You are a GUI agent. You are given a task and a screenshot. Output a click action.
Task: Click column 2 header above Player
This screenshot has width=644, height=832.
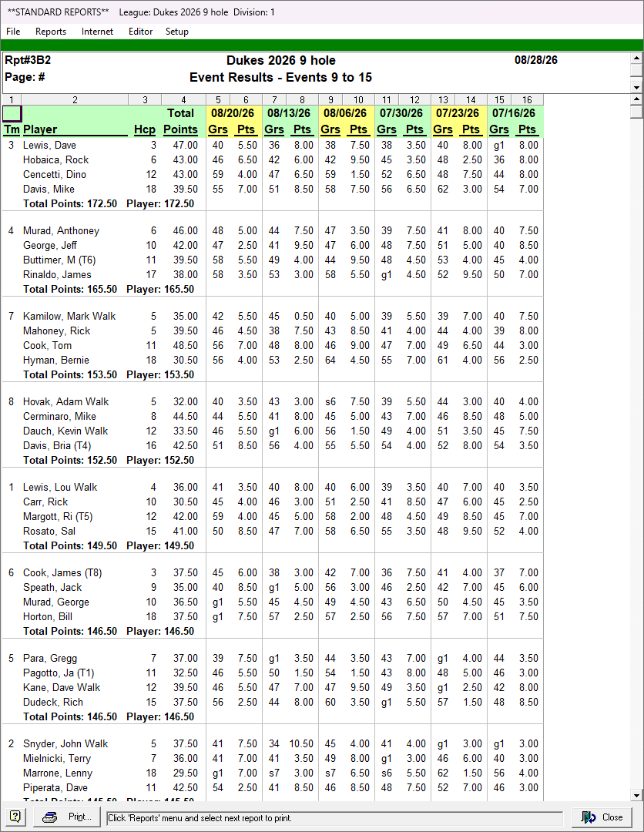(75, 99)
